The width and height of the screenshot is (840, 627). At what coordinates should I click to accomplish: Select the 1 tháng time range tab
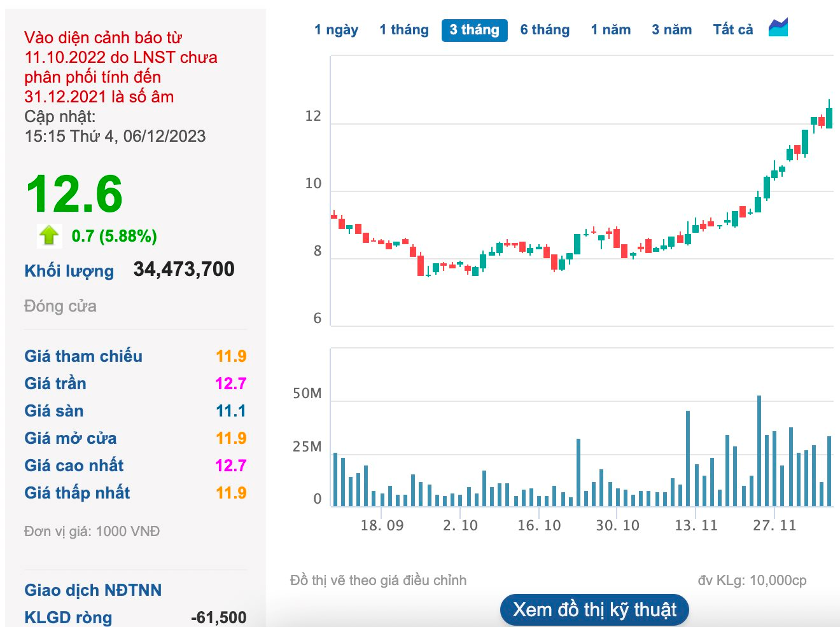(x=404, y=30)
